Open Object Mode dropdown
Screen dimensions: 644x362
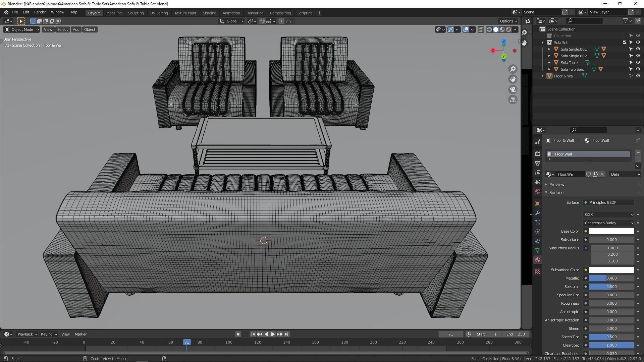tap(21, 29)
